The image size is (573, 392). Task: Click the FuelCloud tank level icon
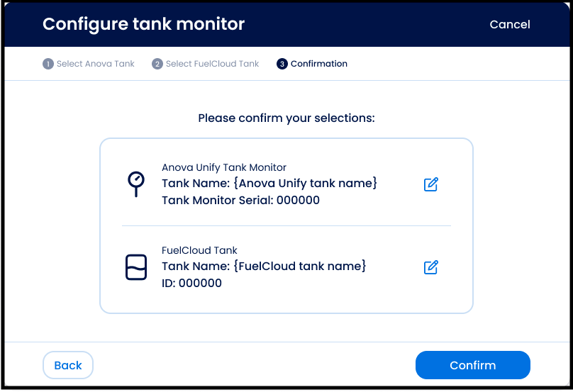135,267
